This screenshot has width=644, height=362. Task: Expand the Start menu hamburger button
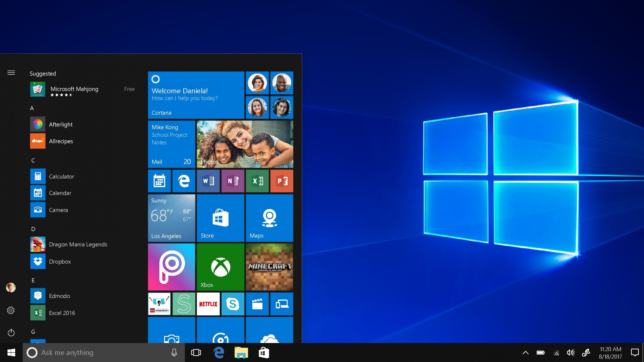(x=11, y=73)
